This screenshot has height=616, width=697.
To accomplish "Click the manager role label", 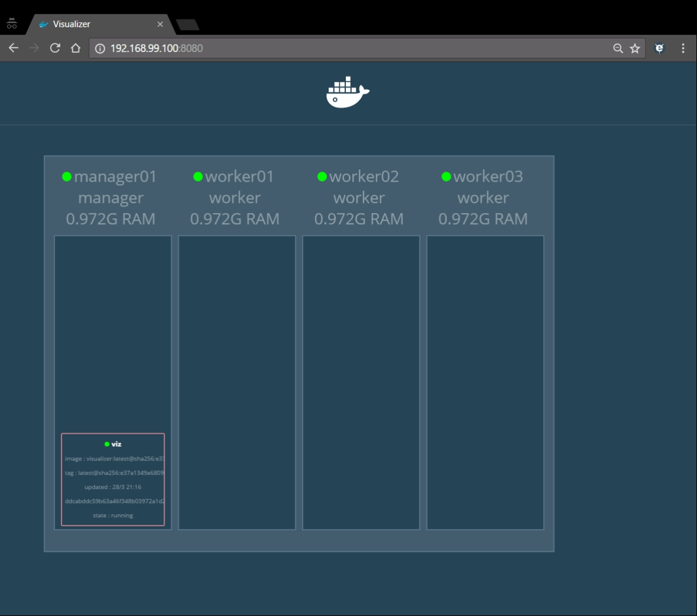I will click(111, 198).
